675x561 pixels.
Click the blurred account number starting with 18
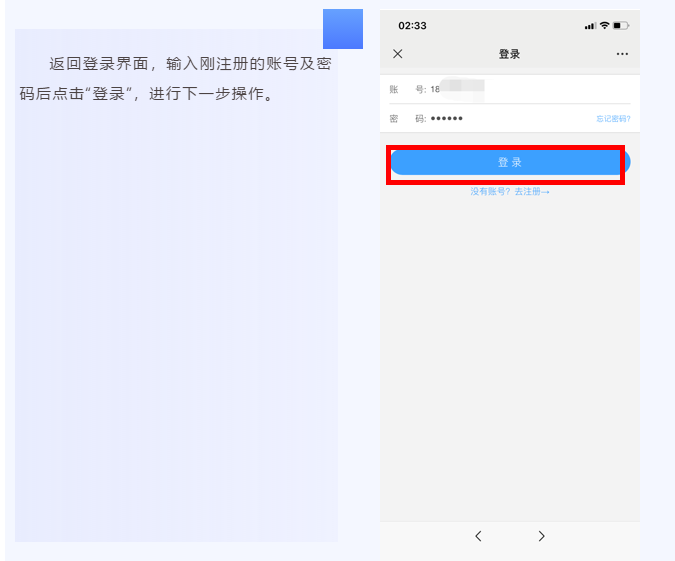pyautogui.click(x=457, y=89)
